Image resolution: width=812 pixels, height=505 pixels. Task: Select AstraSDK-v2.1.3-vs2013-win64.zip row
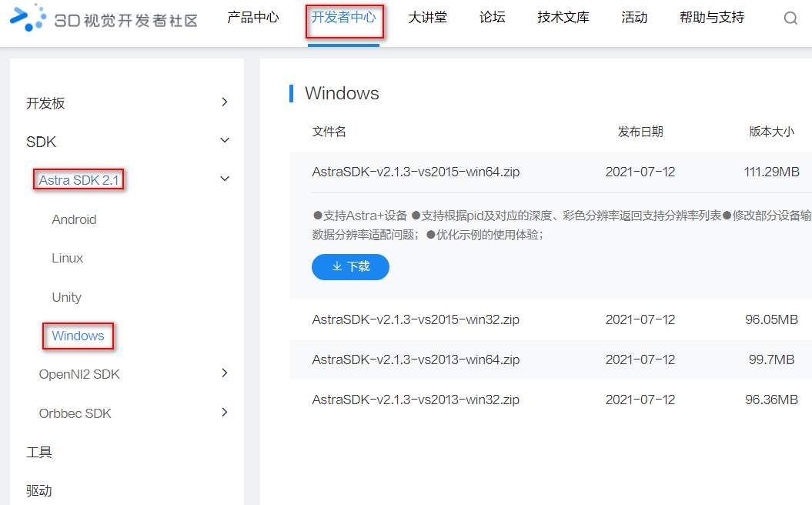[x=550, y=360]
